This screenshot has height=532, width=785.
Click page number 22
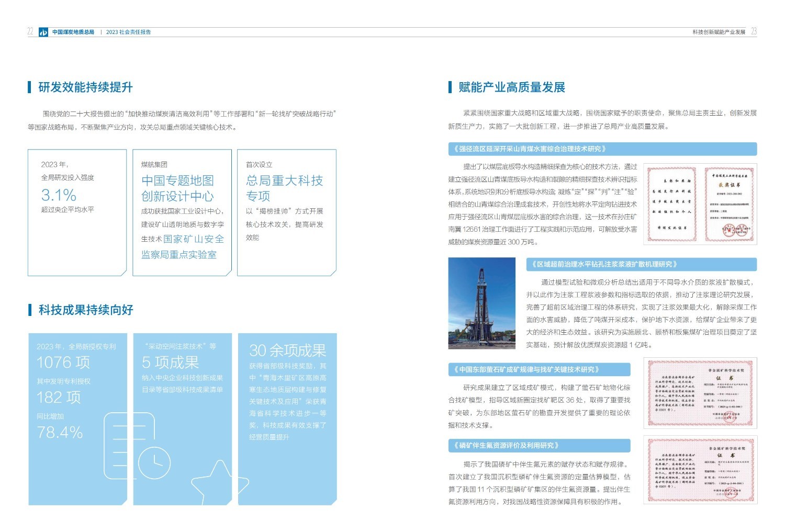[29, 31]
